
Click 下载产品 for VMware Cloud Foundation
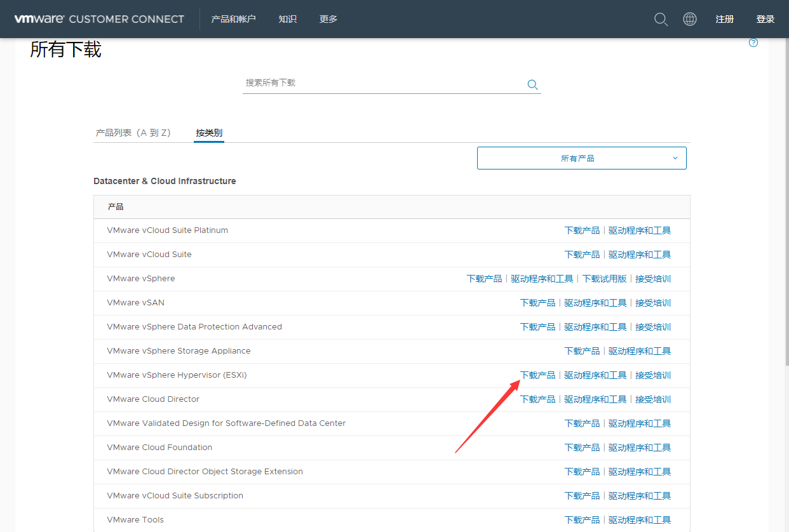pyautogui.click(x=582, y=448)
